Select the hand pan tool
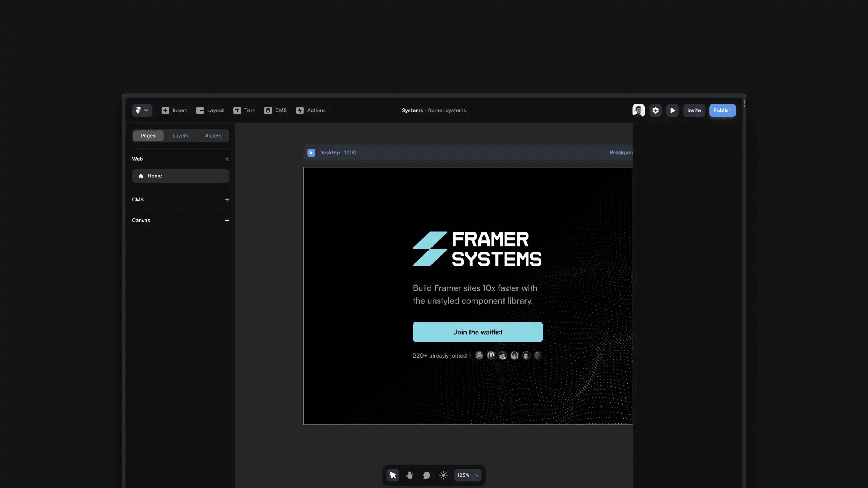 pos(409,475)
